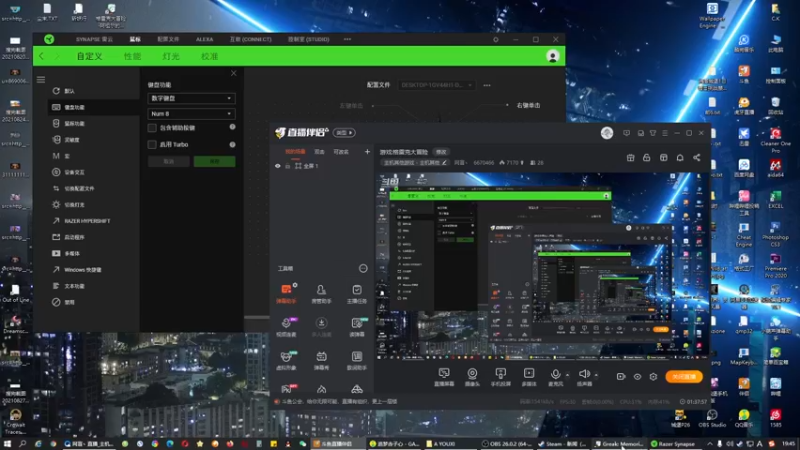
Task: Expand the 配置文件 profile dropdown
Action: click(x=436, y=85)
